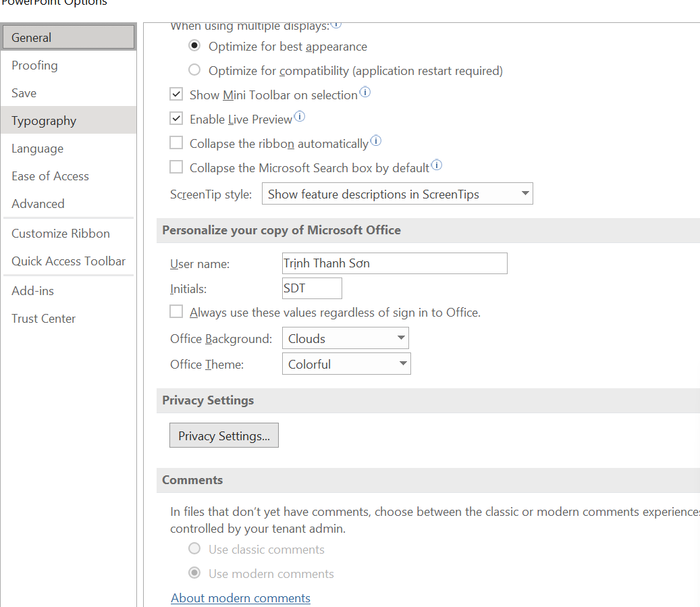Image resolution: width=700 pixels, height=607 pixels.
Task: Open the ScreenTip style dropdown
Action: point(398,194)
